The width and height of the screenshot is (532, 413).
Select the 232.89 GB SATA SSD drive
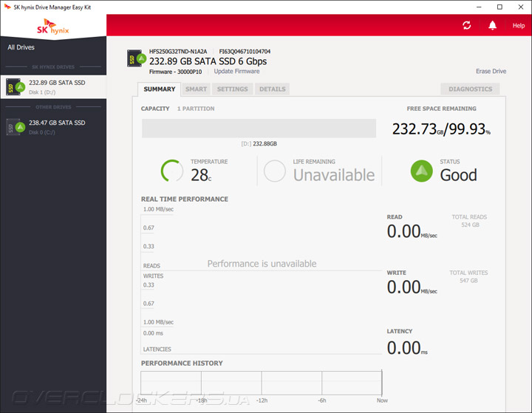tap(53, 87)
